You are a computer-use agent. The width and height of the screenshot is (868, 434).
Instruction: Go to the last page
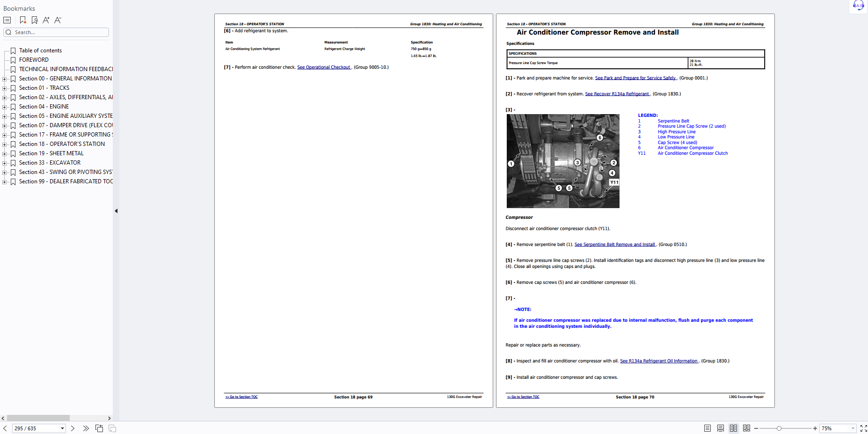click(x=86, y=428)
